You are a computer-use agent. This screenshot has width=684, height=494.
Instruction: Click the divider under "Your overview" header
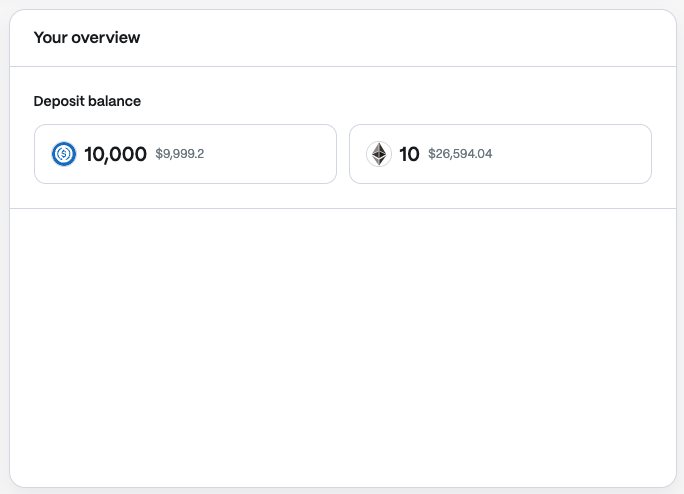342,67
